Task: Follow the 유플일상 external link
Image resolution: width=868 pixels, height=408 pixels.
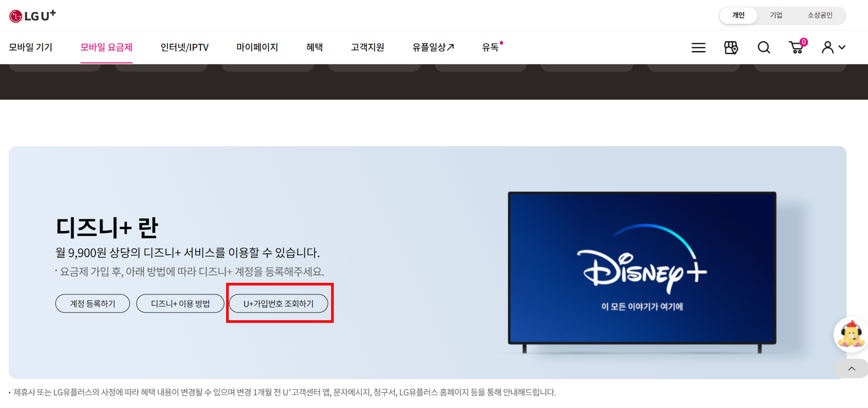Action: click(x=433, y=47)
